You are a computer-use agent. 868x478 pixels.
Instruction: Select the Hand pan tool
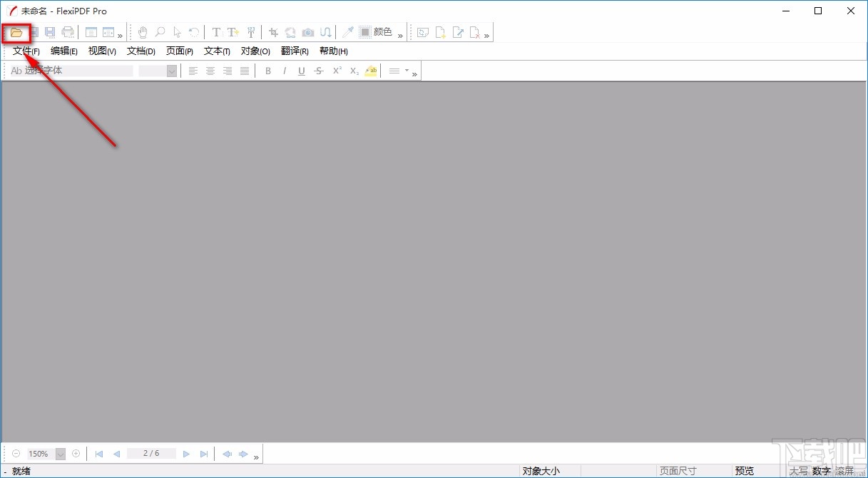pos(143,32)
